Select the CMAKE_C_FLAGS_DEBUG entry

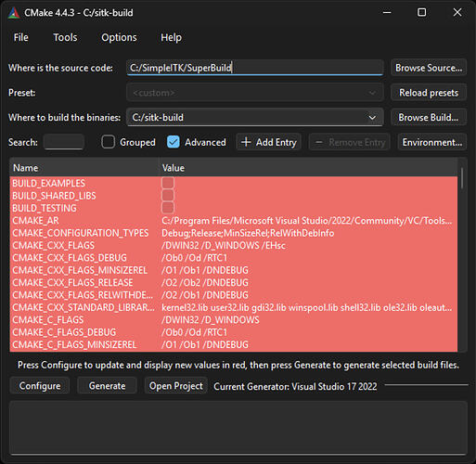click(64, 332)
